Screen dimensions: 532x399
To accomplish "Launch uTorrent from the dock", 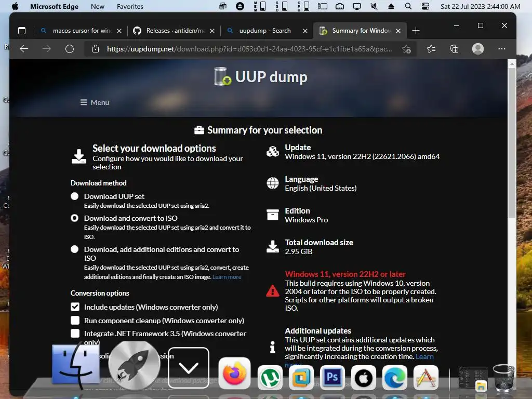I will [270, 378].
